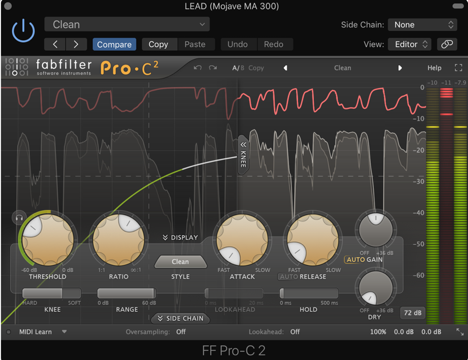Toggle the plugin power bypass button
This screenshot has width=468, height=360.
(23, 31)
